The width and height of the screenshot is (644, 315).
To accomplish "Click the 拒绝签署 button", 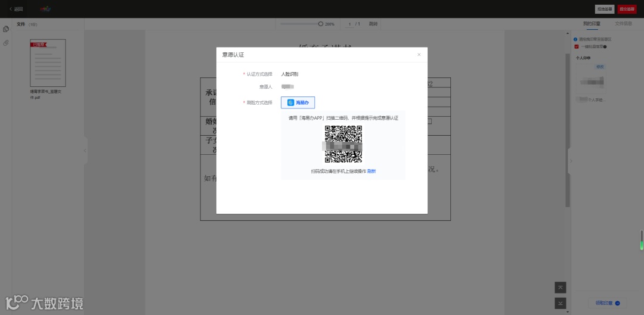I will click(x=605, y=9).
